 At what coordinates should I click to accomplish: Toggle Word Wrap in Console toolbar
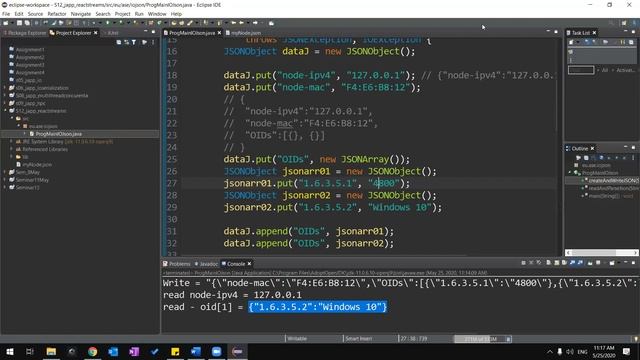(564, 263)
